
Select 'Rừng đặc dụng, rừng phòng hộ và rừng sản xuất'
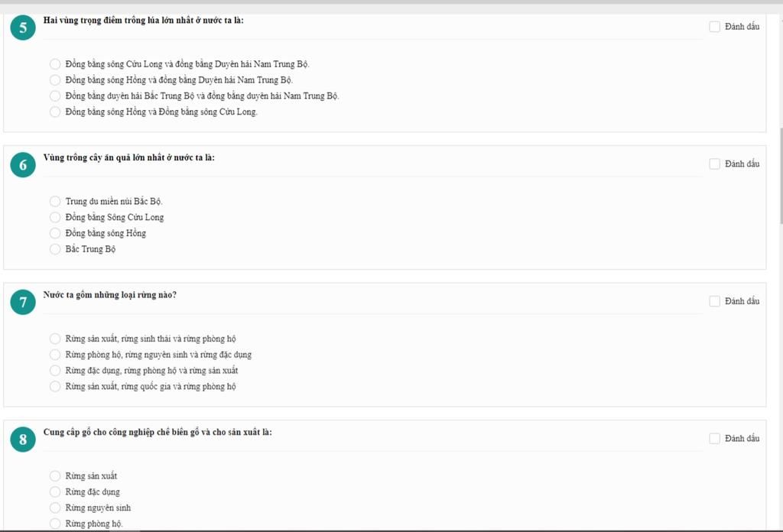pyautogui.click(x=55, y=371)
